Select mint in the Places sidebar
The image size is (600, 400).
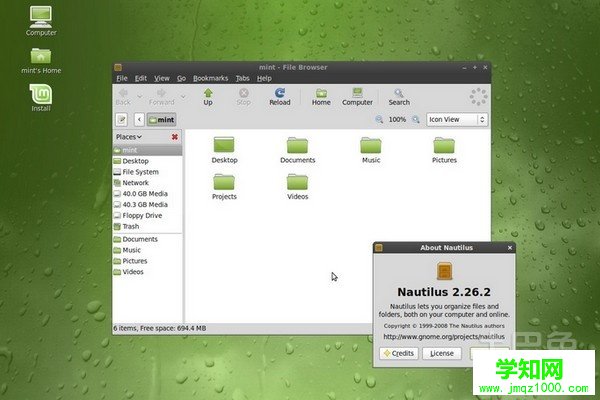147,150
